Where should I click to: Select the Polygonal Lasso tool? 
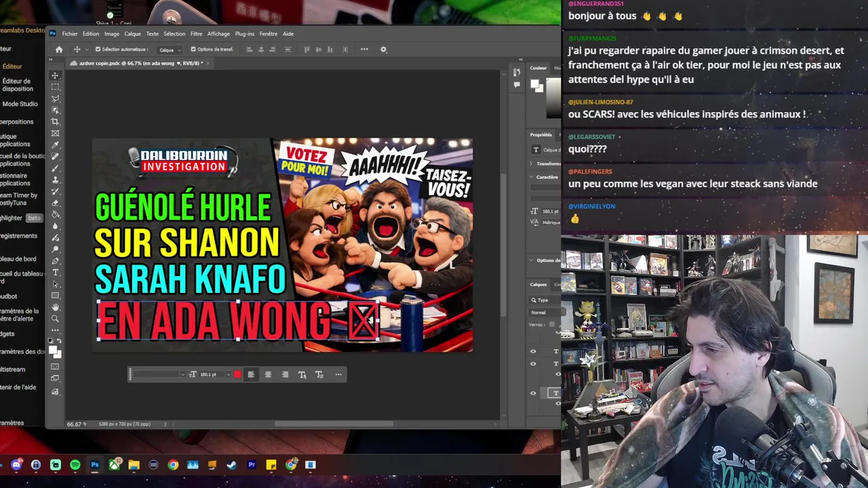pyautogui.click(x=55, y=98)
